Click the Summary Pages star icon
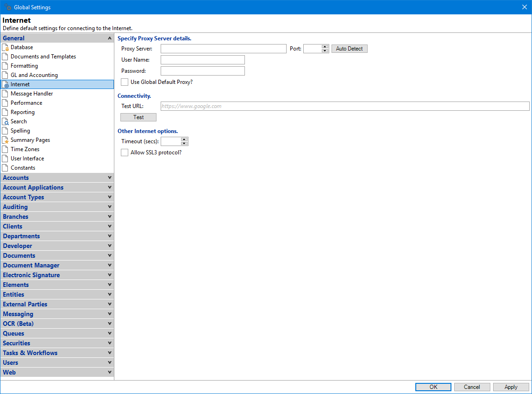532x394 pixels. click(x=5, y=140)
